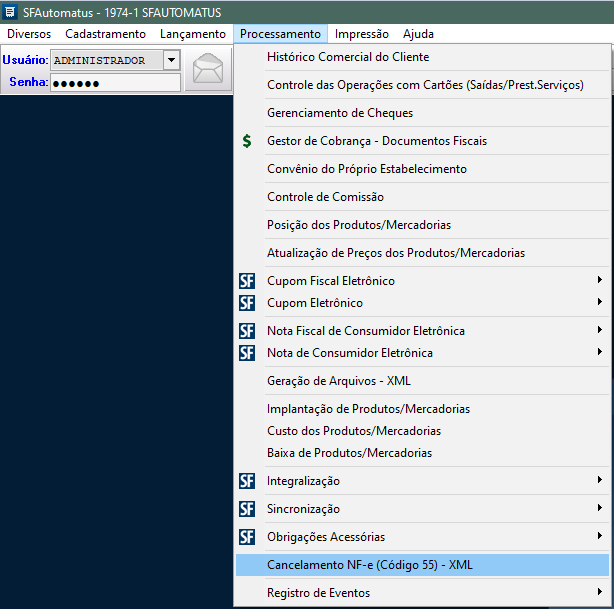The height and width of the screenshot is (611, 614).
Task: Click SF icon next to Integralização
Action: pyautogui.click(x=247, y=481)
